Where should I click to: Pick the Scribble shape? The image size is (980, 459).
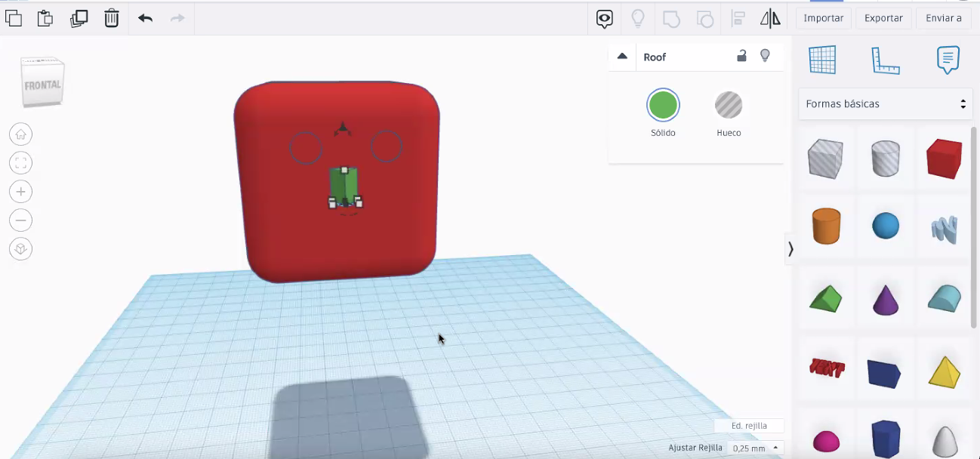(x=945, y=229)
